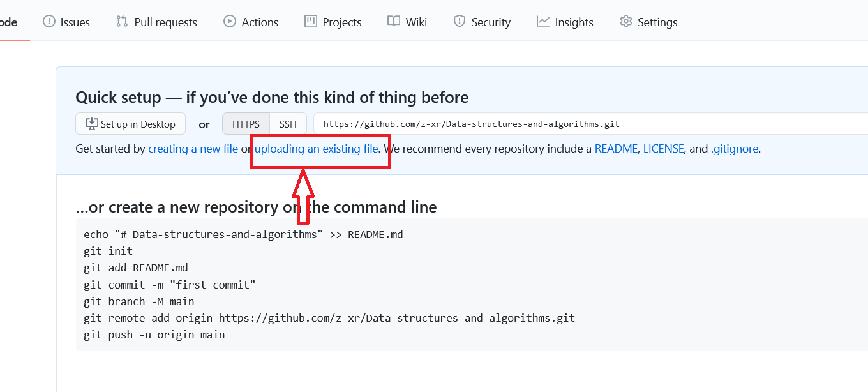Click the 'git branch -M main' line

(139, 301)
